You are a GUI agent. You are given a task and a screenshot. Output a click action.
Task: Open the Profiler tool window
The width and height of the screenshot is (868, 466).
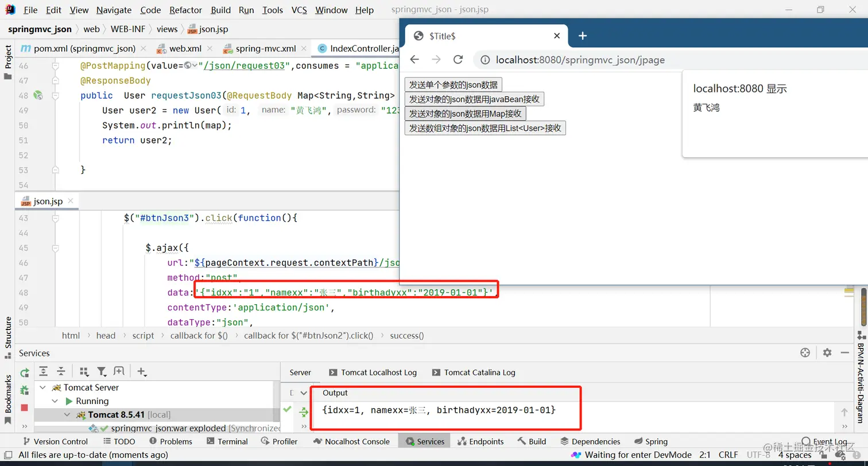click(279, 441)
